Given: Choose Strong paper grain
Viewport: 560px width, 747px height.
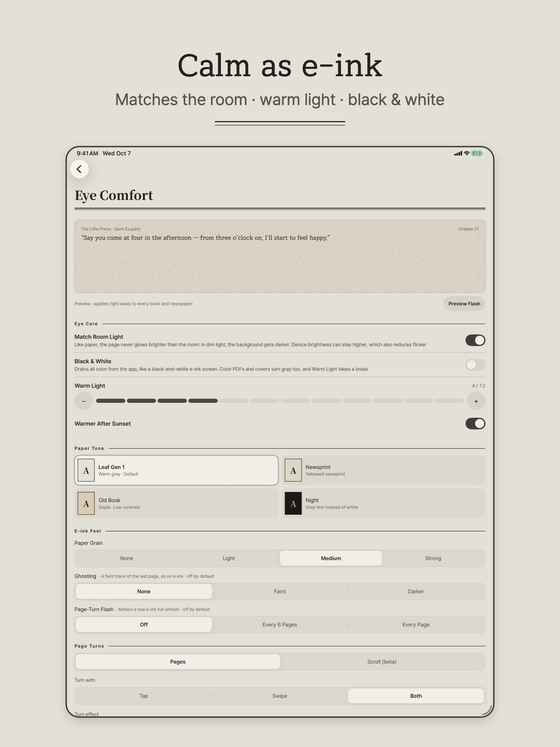Looking at the screenshot, I should click(x=433, y=558).
